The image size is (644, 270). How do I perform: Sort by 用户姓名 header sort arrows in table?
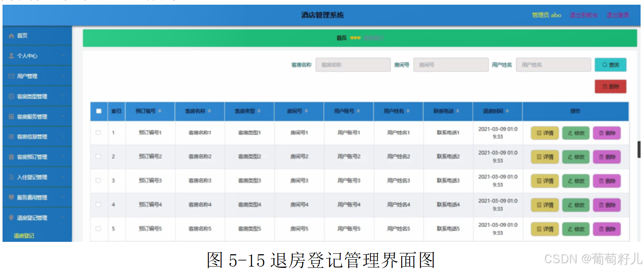(408, 111)
